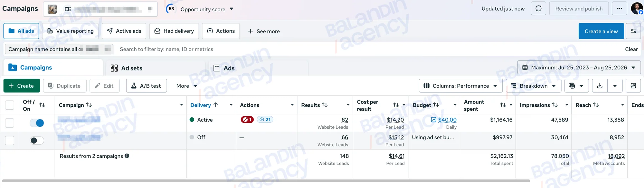This screenshot has width=644, height=188.
Task: View the red issue badge showing 1
Action: (x=247, y=120)
